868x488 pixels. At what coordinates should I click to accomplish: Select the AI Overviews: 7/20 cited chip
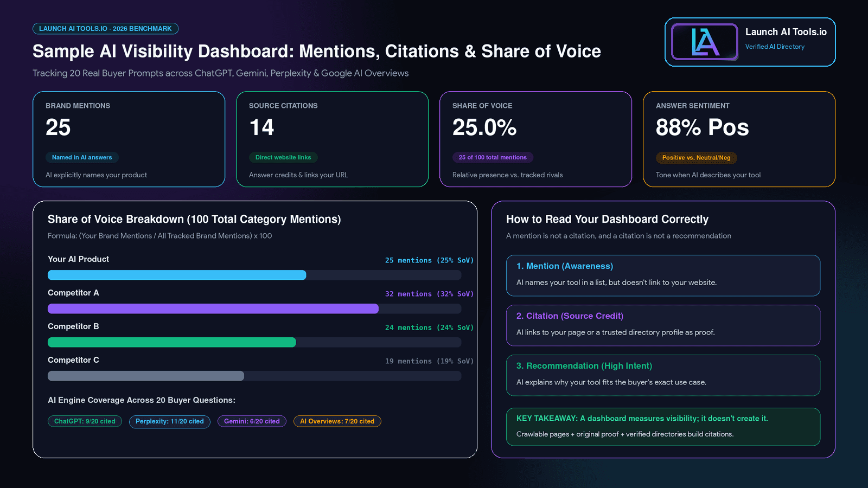337,421
